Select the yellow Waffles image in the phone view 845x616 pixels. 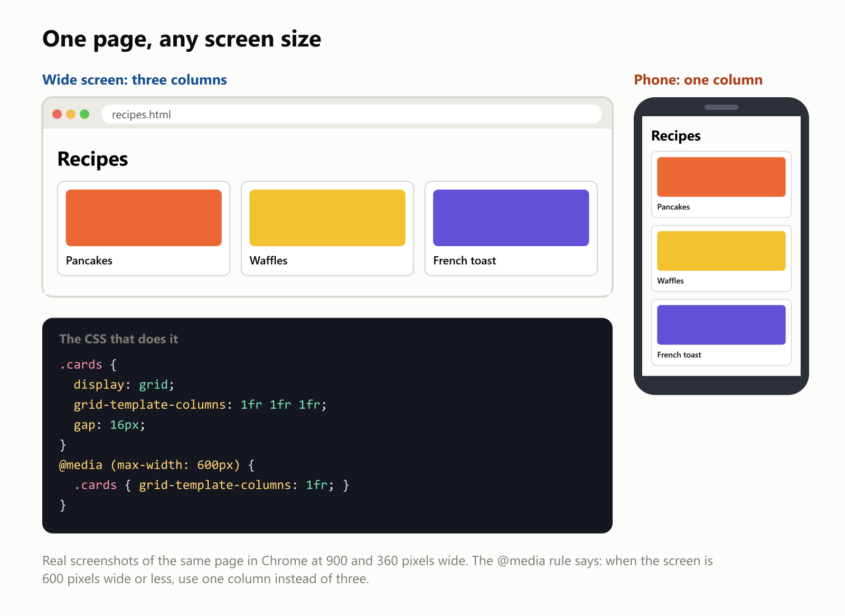[721, 251]
